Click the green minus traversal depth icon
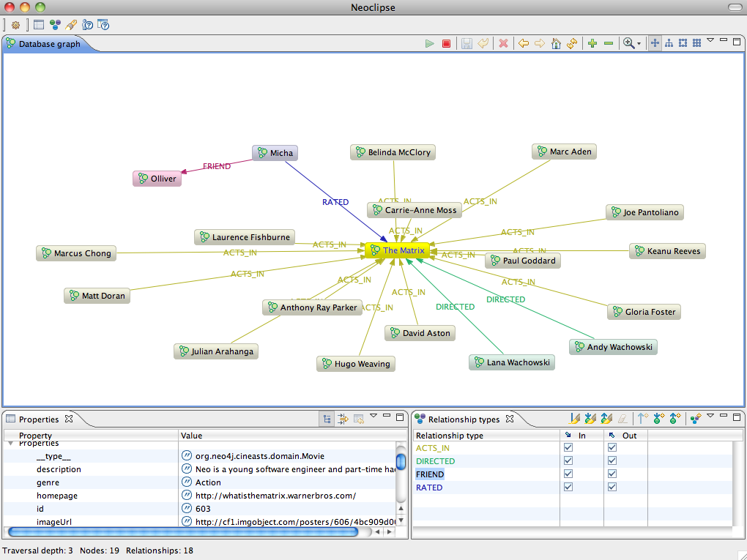This screenshot has height=560, width=747. [x=609, y=44]
